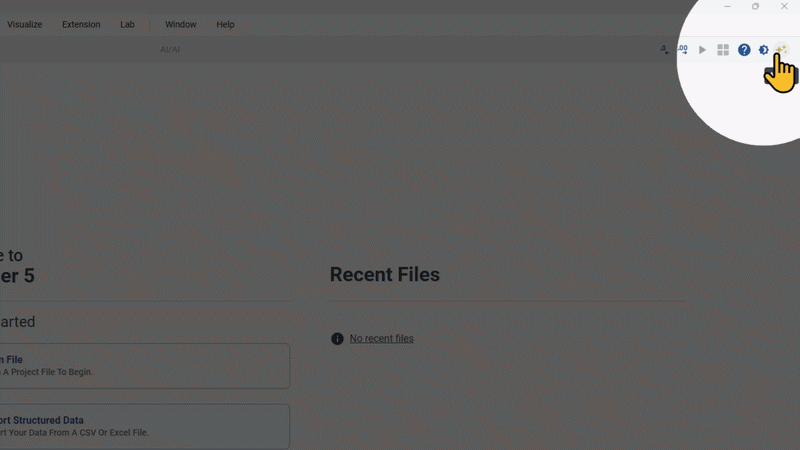Click the decrease decimal places icon
Screen dimensions: 800x450
(x=664, y=49)
